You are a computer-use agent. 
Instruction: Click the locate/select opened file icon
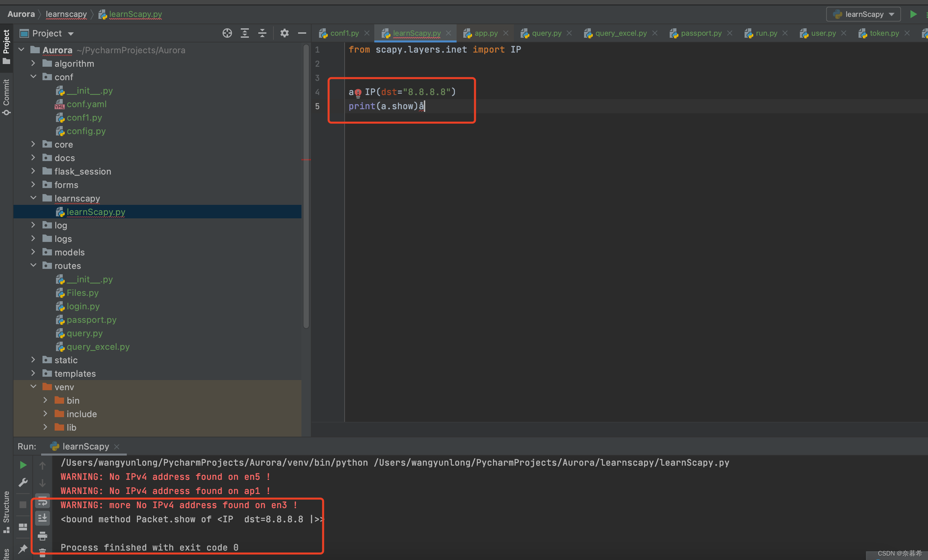click(227, 33)
